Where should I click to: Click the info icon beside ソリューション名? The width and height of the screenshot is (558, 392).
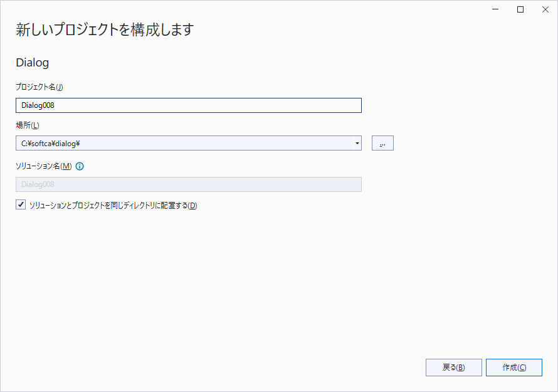click(x=80, y=167)
